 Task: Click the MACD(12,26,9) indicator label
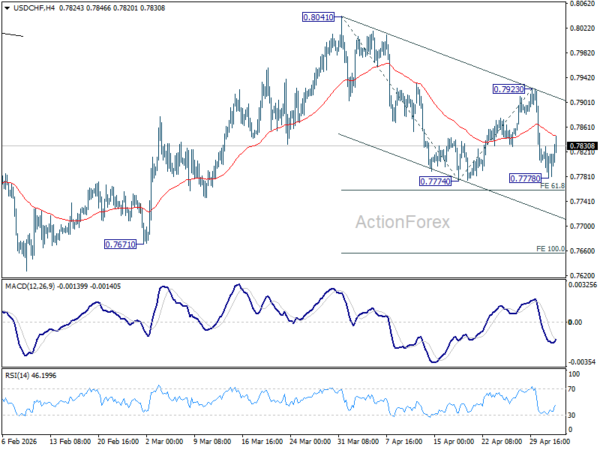pyautogui.click(x=30, y=286)
